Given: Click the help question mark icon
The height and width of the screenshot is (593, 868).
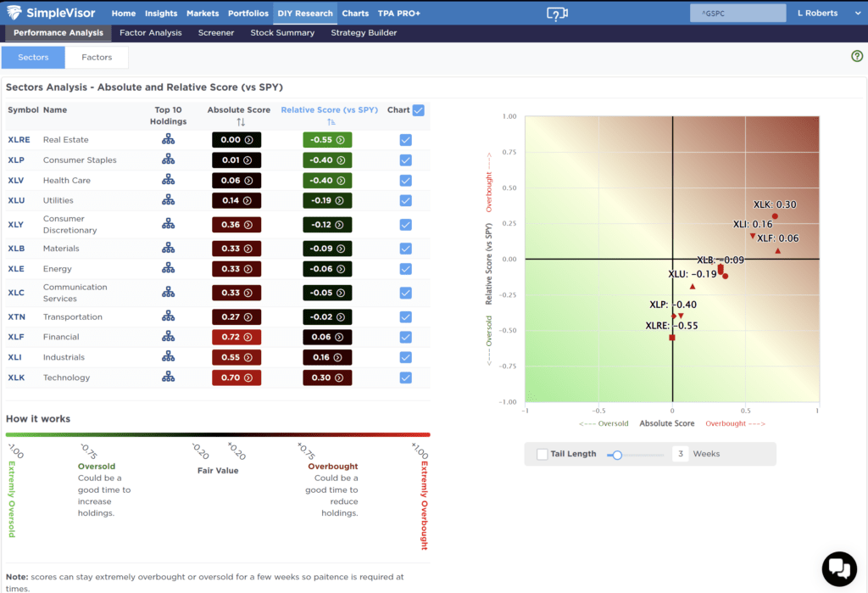Looking at the screenshot, I should [x=856, y=56].
